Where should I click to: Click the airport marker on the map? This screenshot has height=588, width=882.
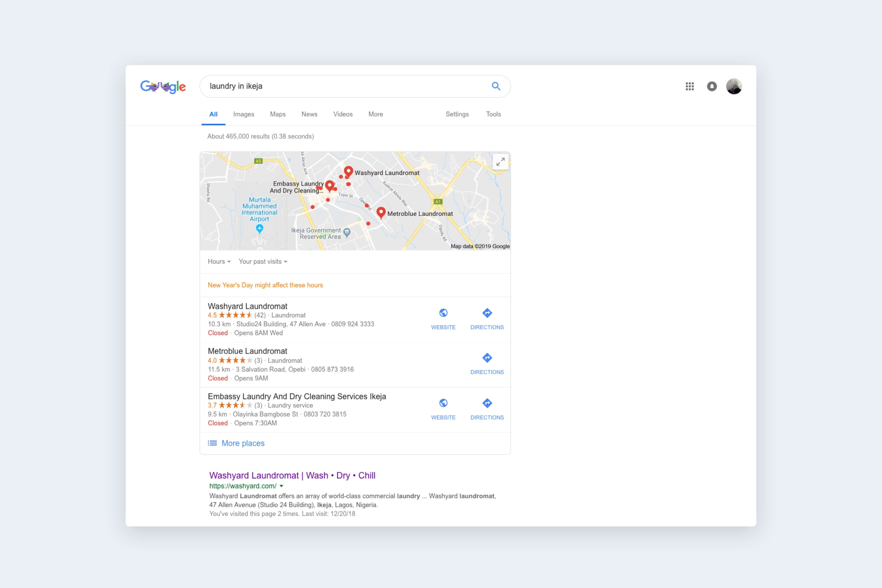pos(260,228)
